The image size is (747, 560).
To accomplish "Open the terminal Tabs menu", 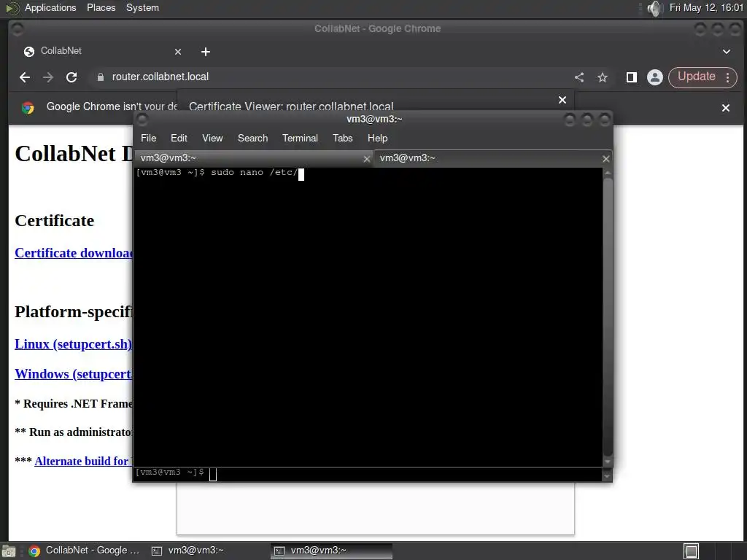I will (x=343, y=138).
